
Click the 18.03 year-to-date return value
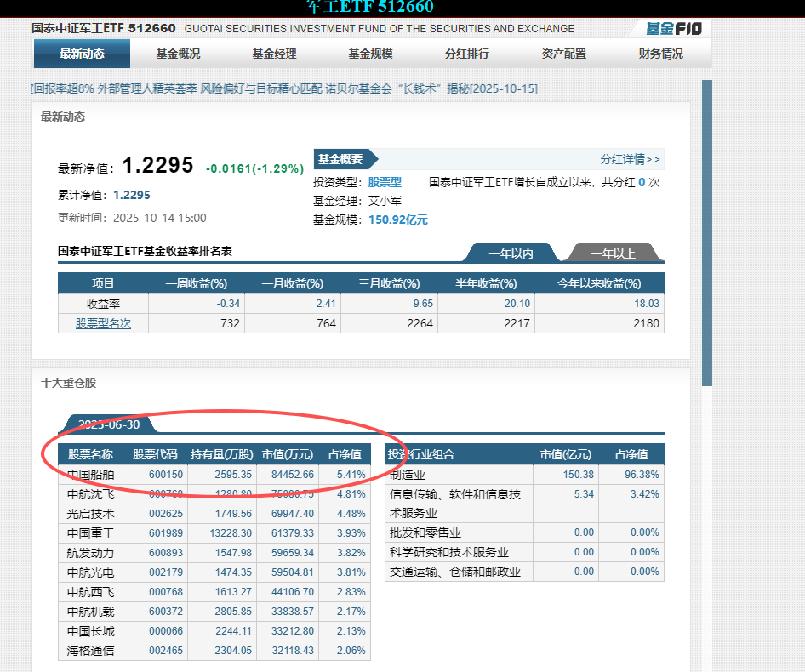point(647,304)
